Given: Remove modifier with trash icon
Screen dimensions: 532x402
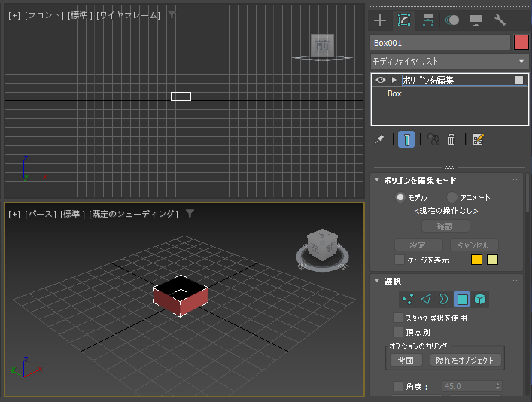Looking at the screenshot, I should (x=451, y=139).
